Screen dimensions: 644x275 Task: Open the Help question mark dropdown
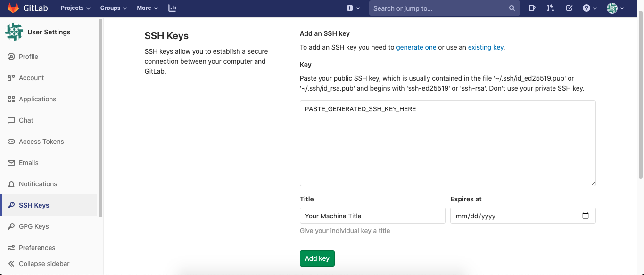589,8
